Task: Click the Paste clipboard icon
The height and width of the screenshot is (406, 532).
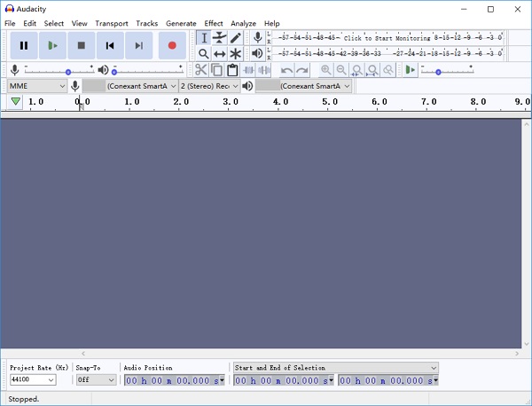Action: 232,70
